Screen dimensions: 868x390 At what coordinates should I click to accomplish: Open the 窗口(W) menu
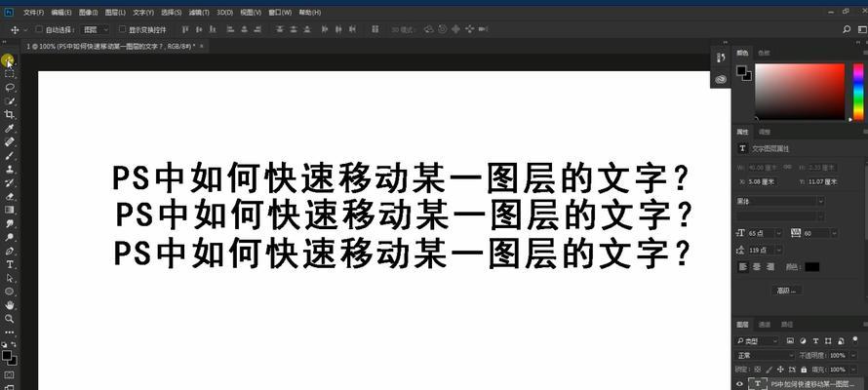(280, 12)
